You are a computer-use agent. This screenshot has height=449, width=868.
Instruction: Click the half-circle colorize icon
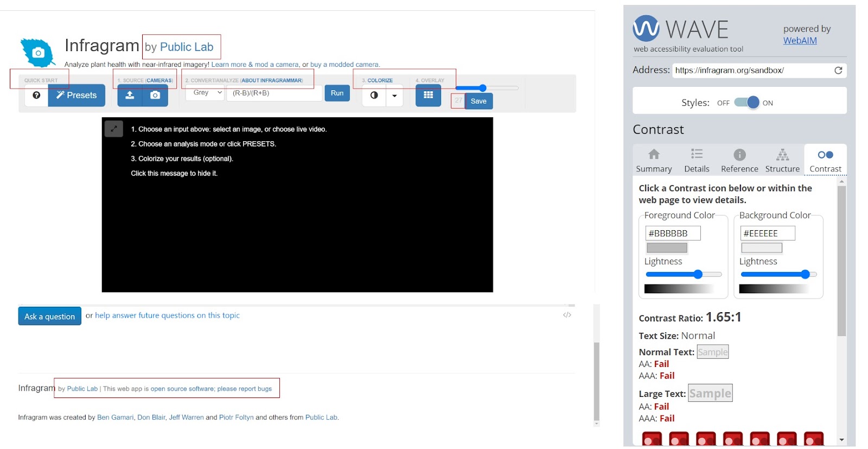pyautogui.click(x=374, y=95)
